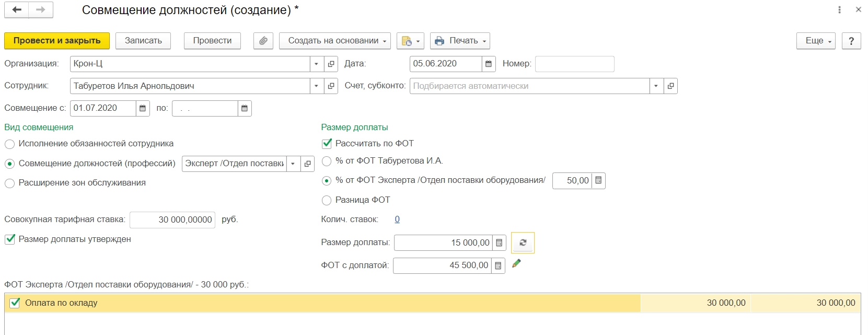Image resolution: width=868 pixels, height=335 pixels.
Task: Open calculator for ФОТ с доплатой
Action: 498,265
